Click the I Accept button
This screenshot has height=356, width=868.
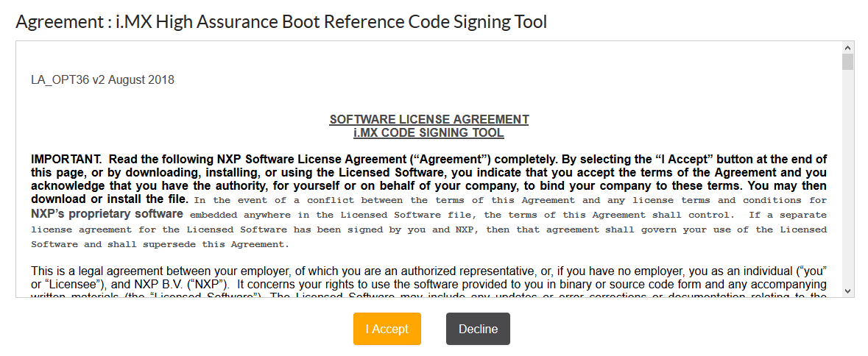click(x=387, y=329)
